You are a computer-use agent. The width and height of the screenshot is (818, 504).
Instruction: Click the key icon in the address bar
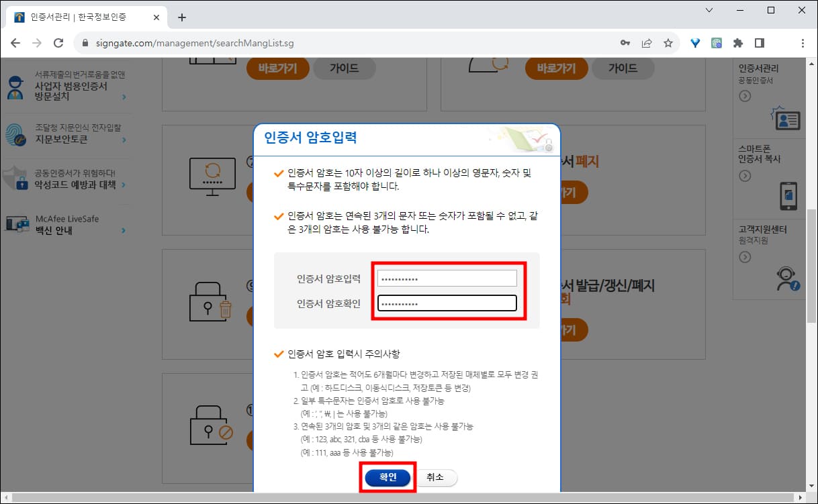[x=625, y=42]
